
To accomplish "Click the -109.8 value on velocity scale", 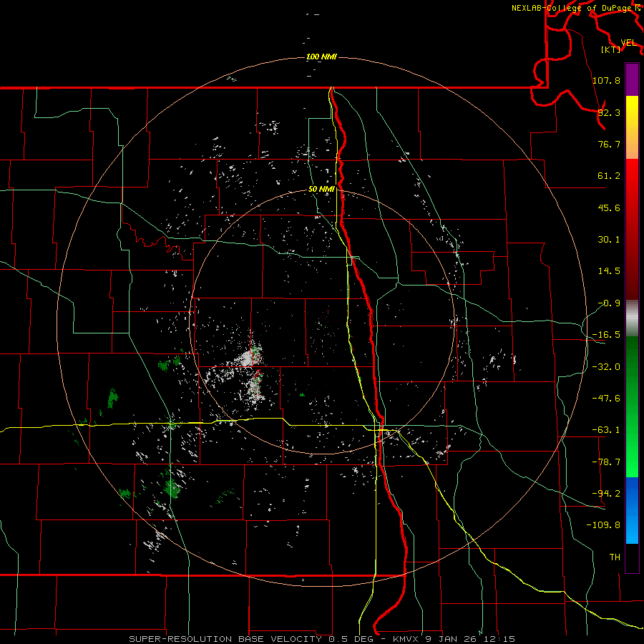I will click(603, 525).
